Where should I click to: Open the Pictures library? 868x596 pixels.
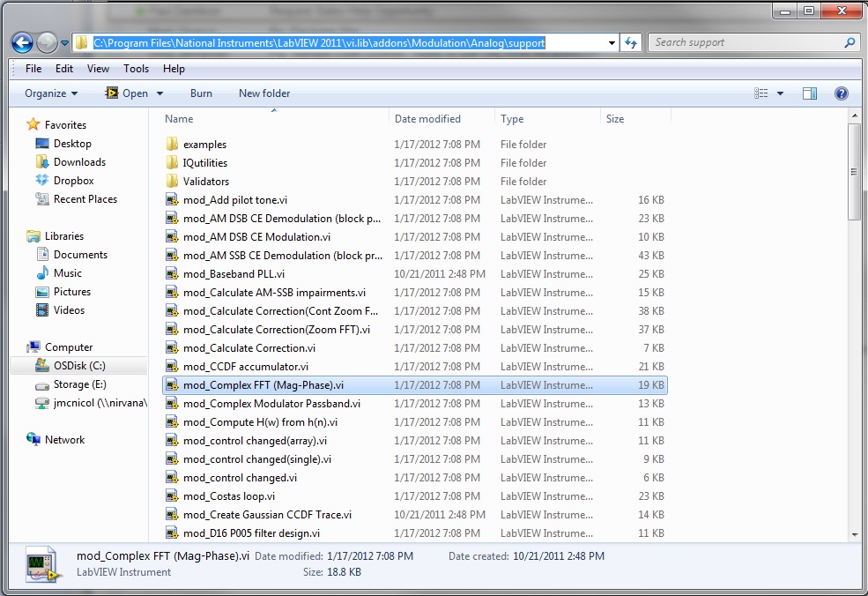point(72,291)
